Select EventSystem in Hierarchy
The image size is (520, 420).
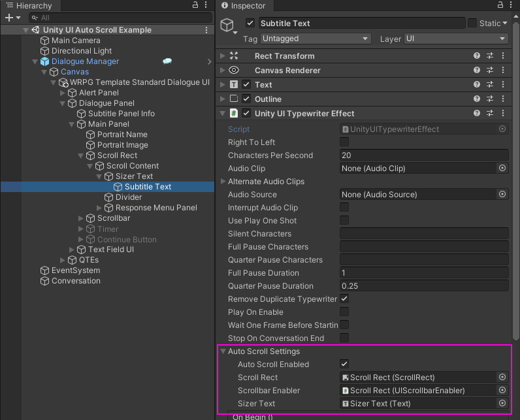(76, 270)
